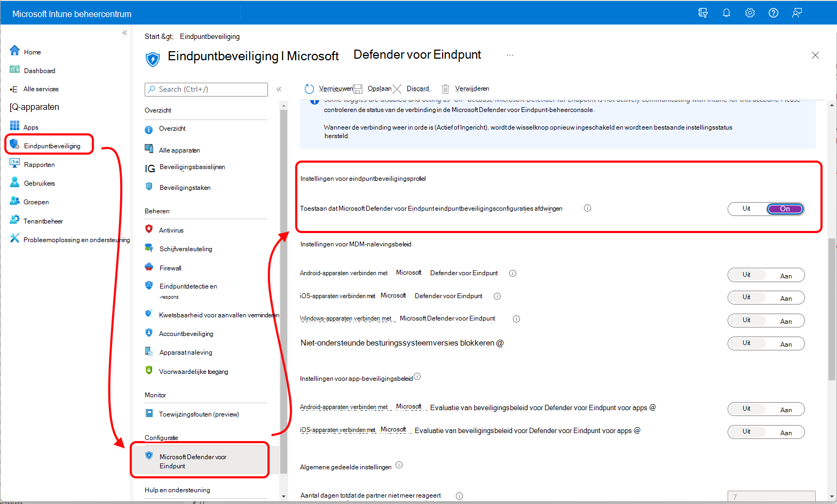Click the Schijfversleuteling disk icon

[149, 248]
